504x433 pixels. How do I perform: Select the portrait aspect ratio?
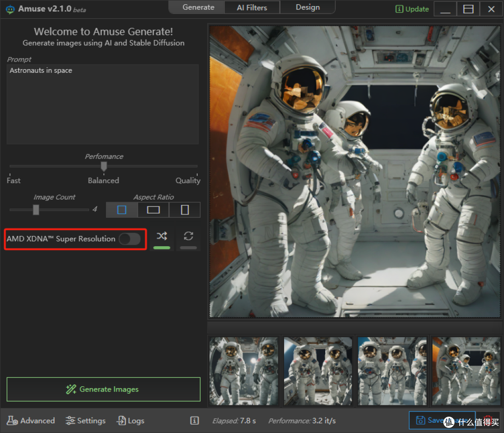click(185, 210)
